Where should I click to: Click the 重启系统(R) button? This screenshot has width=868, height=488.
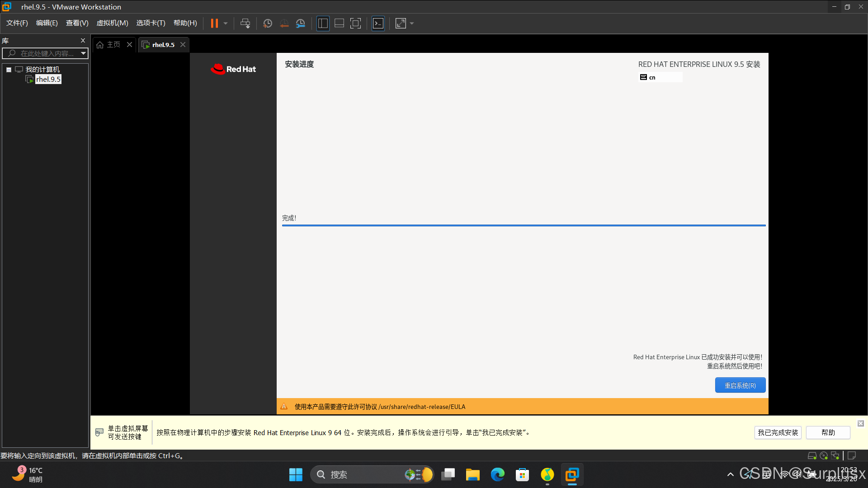(740, 385)
